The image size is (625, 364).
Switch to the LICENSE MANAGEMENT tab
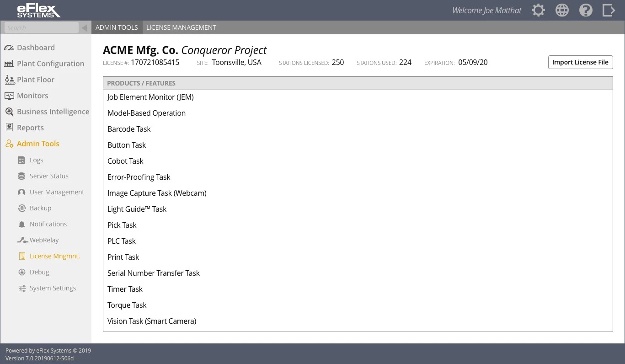tap(181, 27)
